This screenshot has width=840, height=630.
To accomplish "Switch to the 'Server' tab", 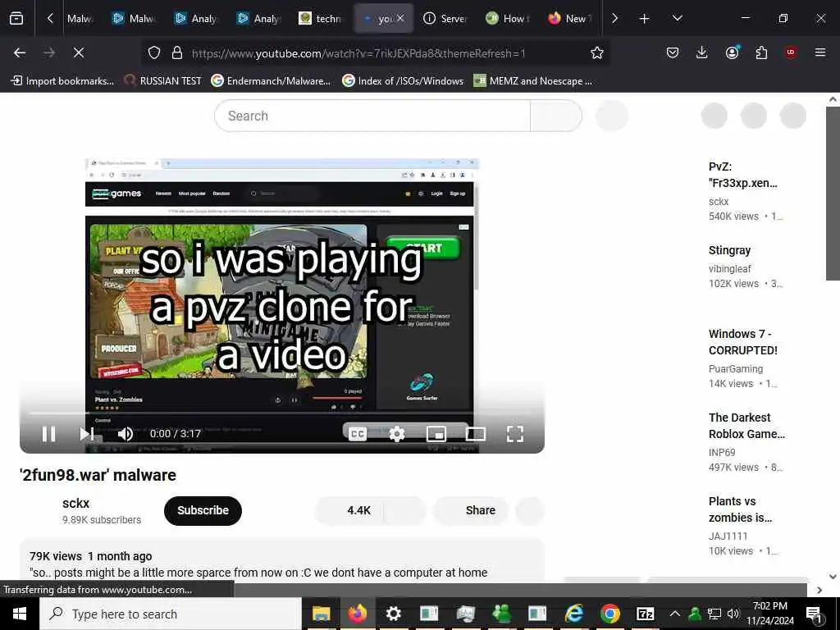I will 445,19.
